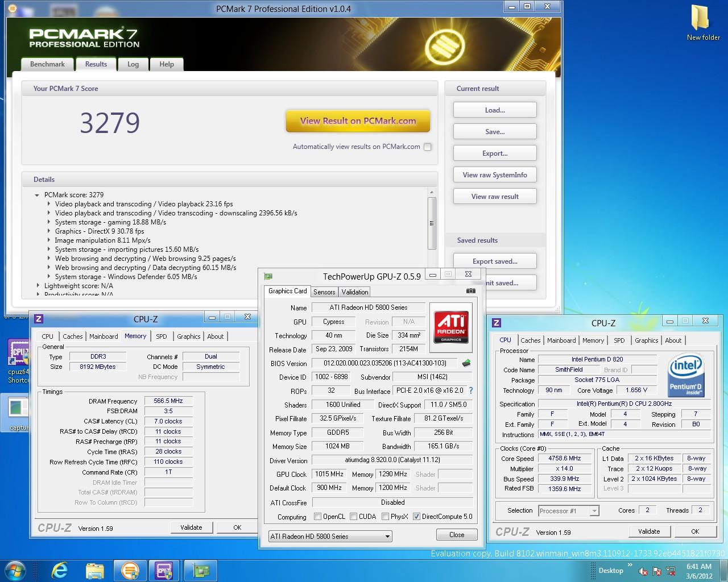Toggle the CUDA checkbox in GPU-Z
Image resolution: width=728 pixels, height=582 pixels.
tap(354, 517)
